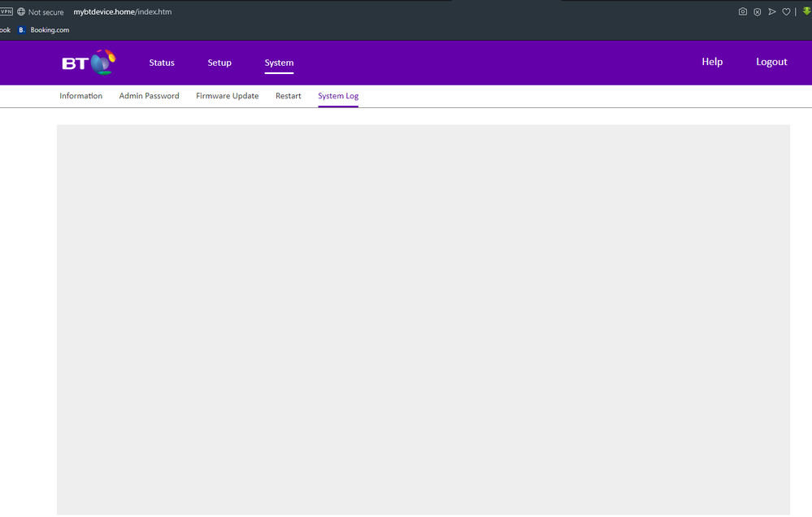
Task: Open the System menu
Action: coord(279,63)
